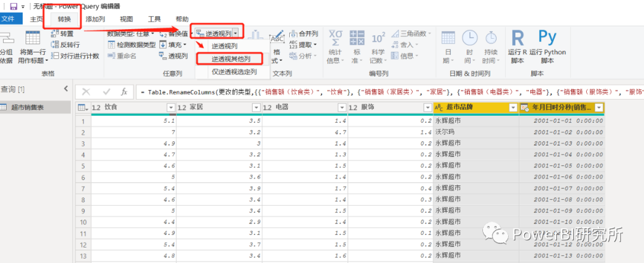Click the 逆透视列 split button

(x=213, y=33)
